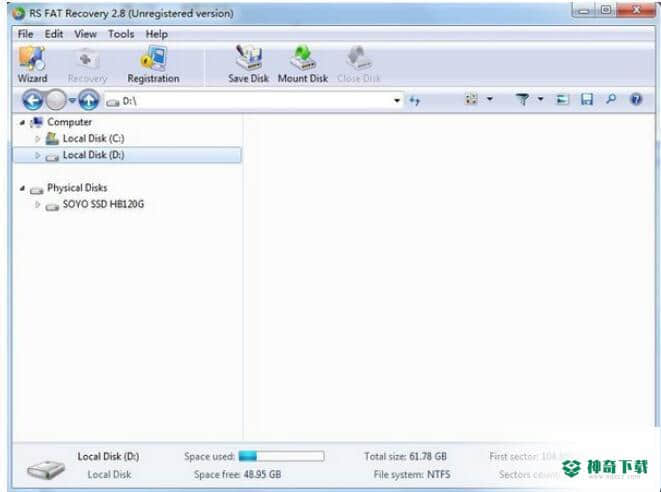Click the grayed Close Disk icon

click(x=358, y=59)
